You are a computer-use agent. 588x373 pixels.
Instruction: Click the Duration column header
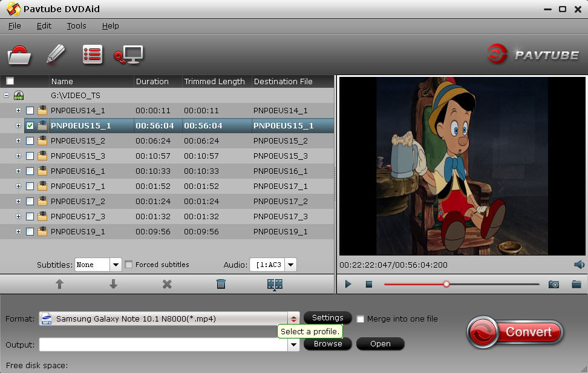(158, 81)
